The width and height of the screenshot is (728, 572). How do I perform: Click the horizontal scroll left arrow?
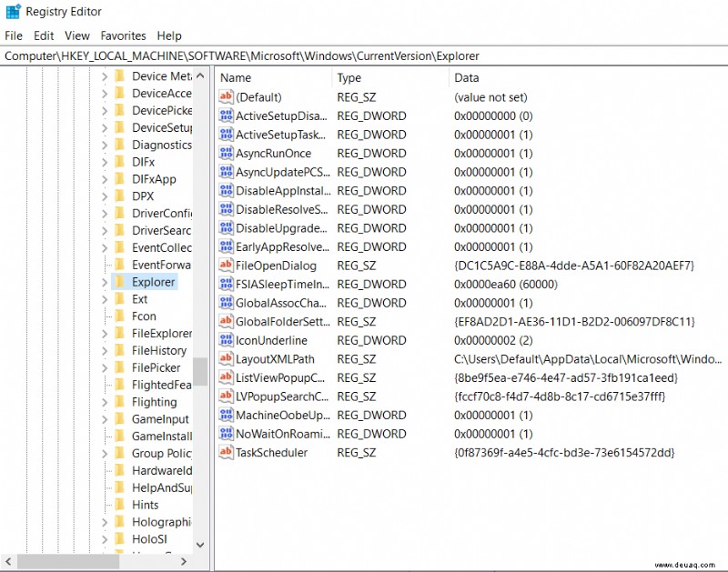pyautogui.click(x=8, y=561)
